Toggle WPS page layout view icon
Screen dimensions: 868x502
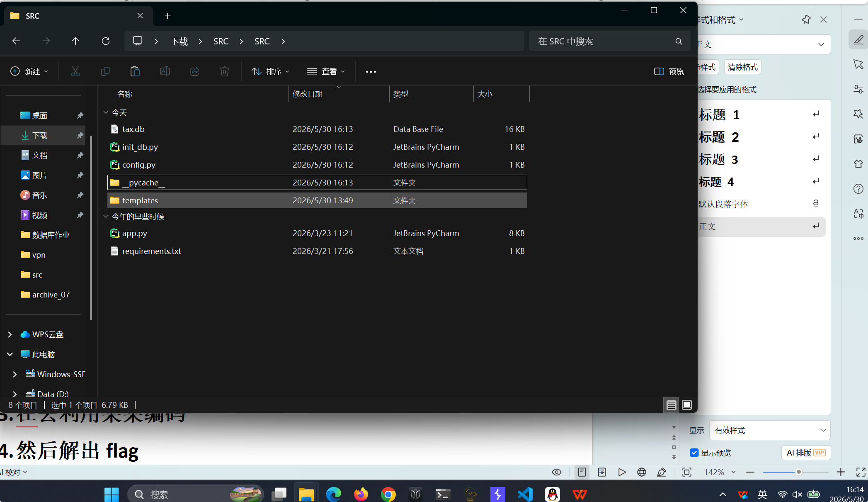(582, 472)
